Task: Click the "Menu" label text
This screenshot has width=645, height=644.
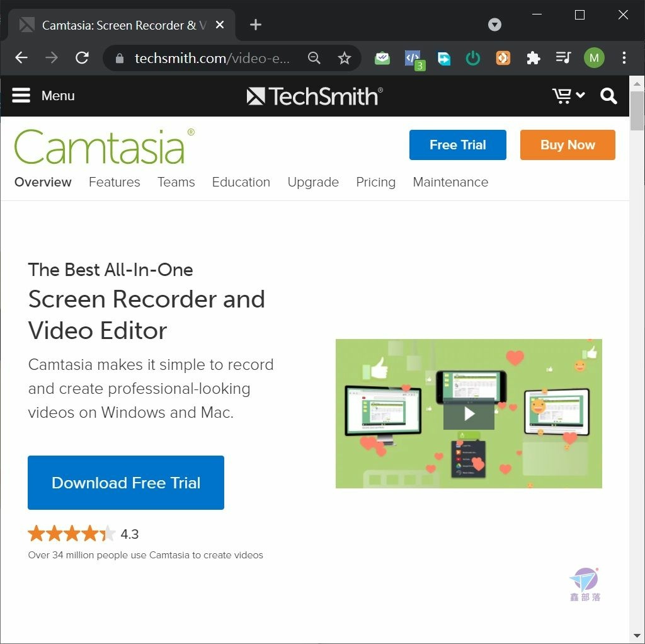Action: click(58, 96)
